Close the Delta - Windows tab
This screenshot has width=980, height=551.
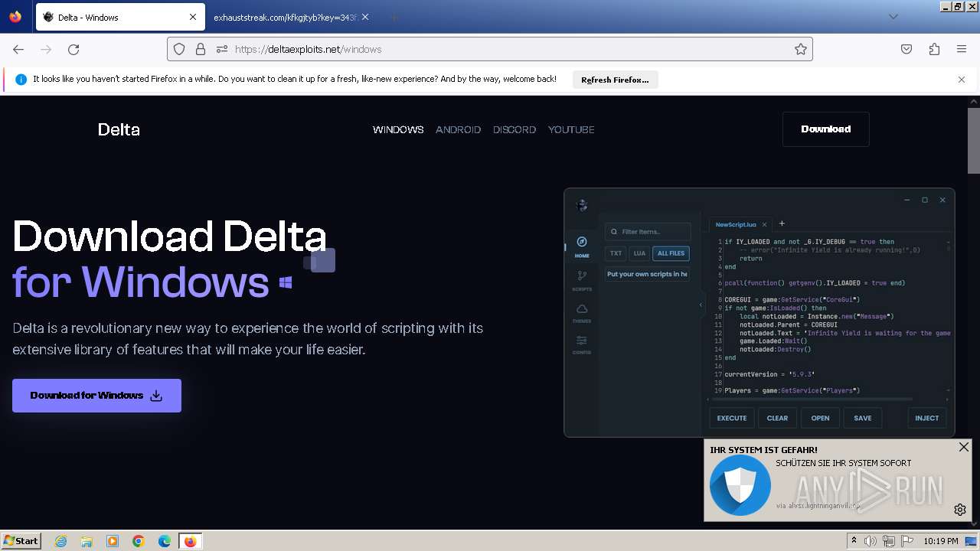(x=193, y=17)
